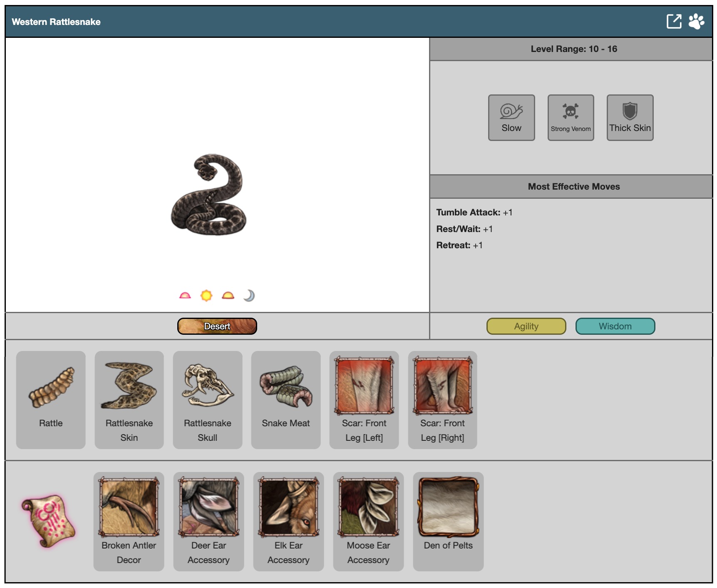Click the pink glowing scroll icon
This screenshot has width=717, height=588.
pyautogui.click(x=48, y=521)
